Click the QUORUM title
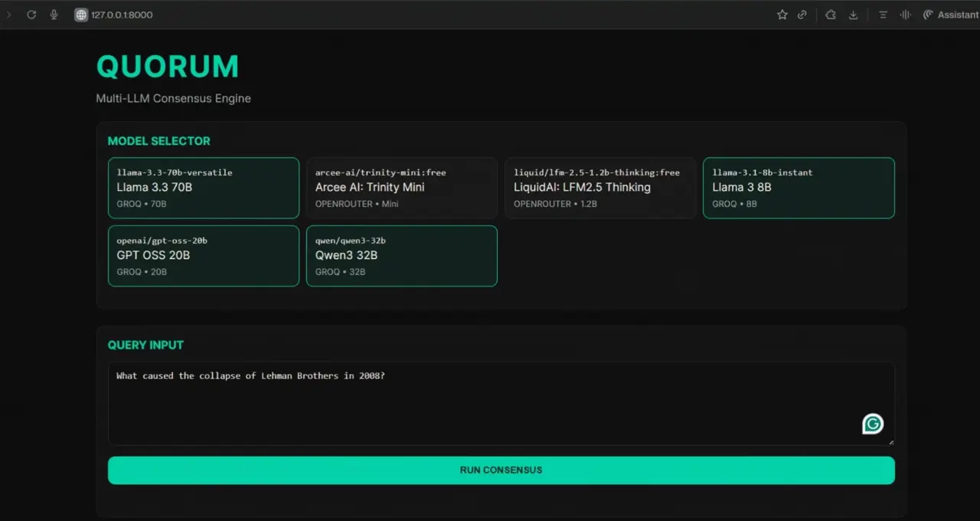The image size is (980, 521). 168,67
